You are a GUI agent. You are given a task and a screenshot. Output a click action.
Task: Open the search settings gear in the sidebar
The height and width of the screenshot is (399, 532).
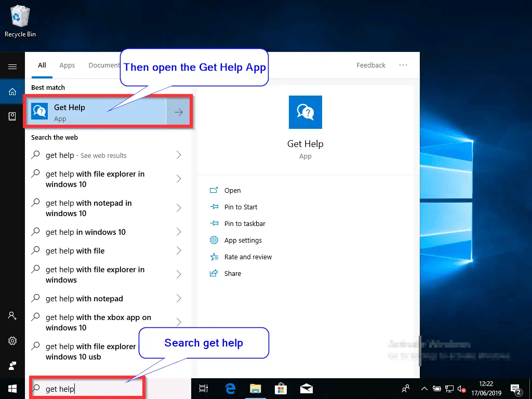pyautogui.click(x=12, y=341)
